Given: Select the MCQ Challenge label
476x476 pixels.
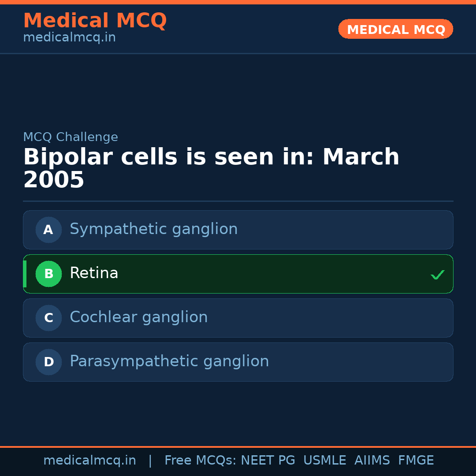Looking at the screenshot, I should 71,137.
